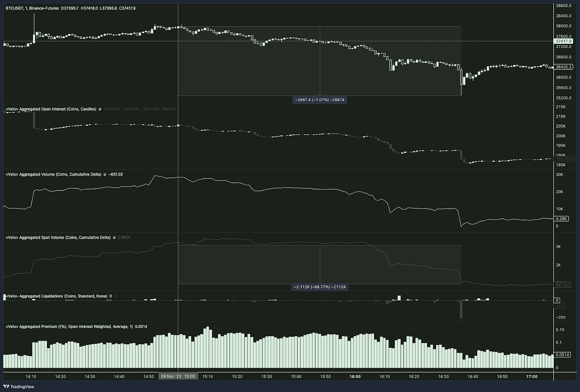Select the Aggregated Liquidations indicator title
The image size is (580, 392).
tap(56, 296)
